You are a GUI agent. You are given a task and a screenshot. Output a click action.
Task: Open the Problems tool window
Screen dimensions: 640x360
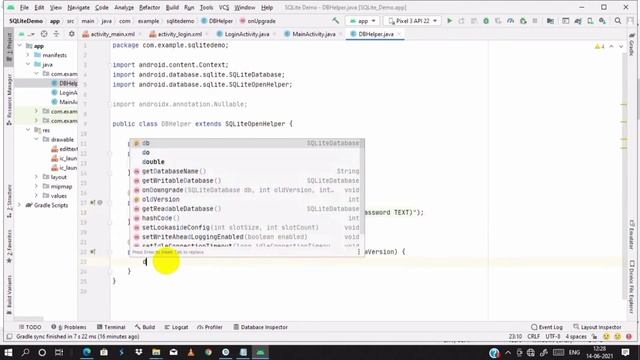click(x=69, y=327)
